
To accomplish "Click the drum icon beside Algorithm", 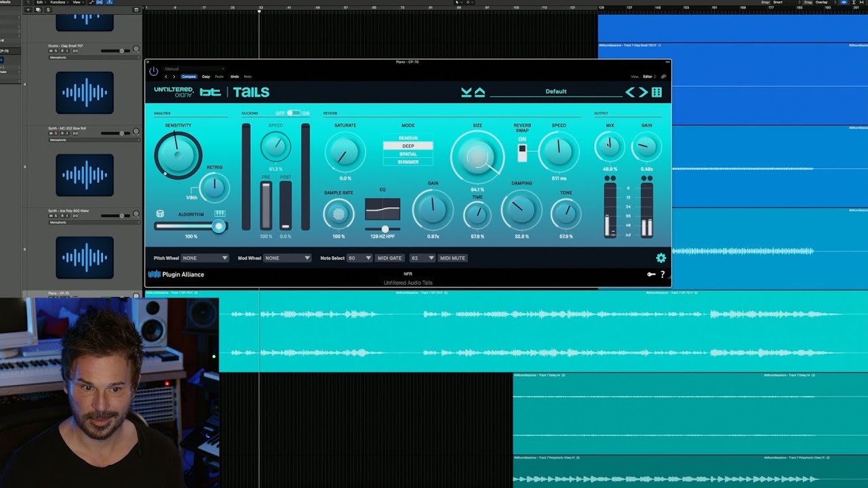I will click(160, 214).
